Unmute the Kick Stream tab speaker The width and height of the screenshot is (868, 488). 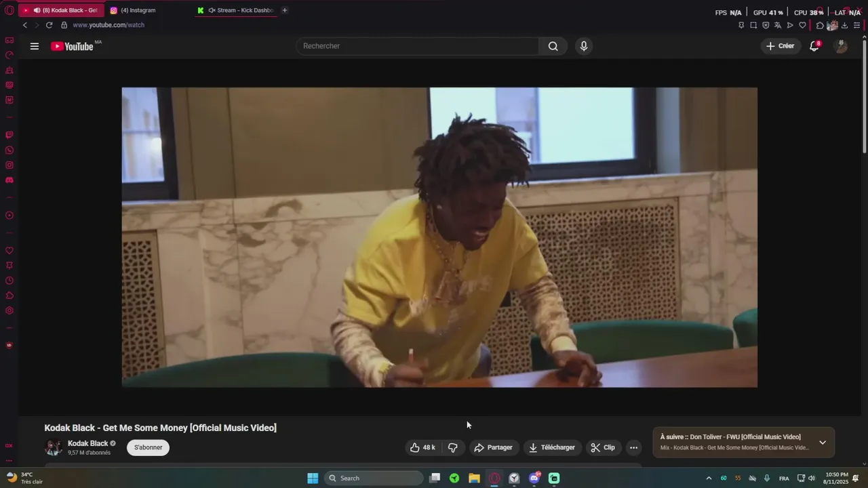pos(212,10)
